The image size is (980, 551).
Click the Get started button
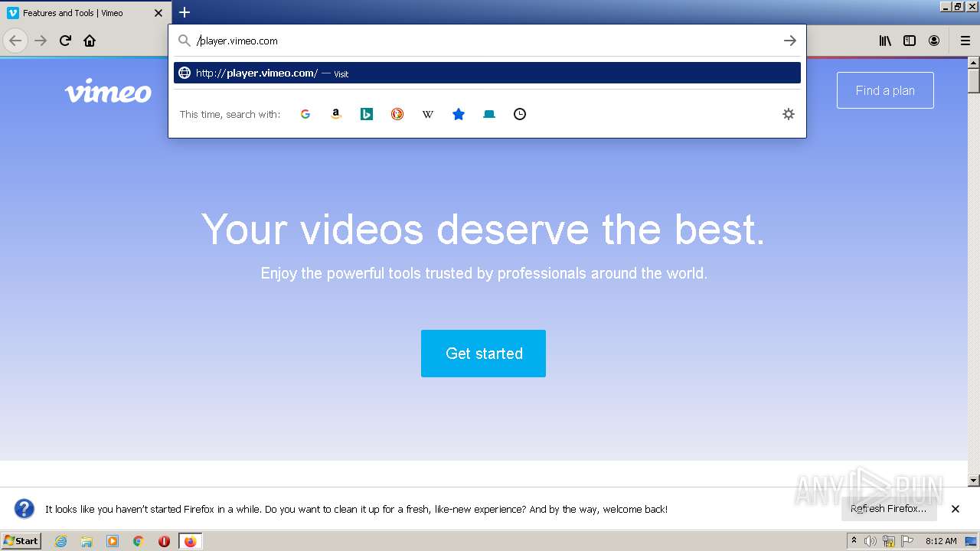click(x=483, y=354)
